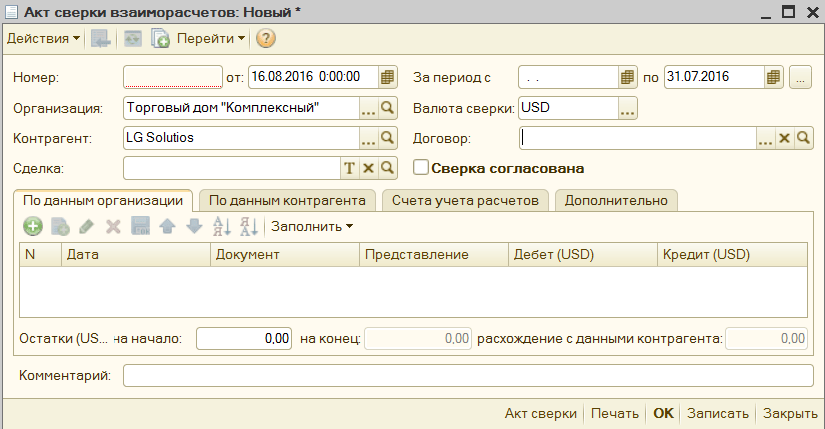This screenshot has height=429, width=825.
Task: Click the Печать button
Action: tap(614, 413)
